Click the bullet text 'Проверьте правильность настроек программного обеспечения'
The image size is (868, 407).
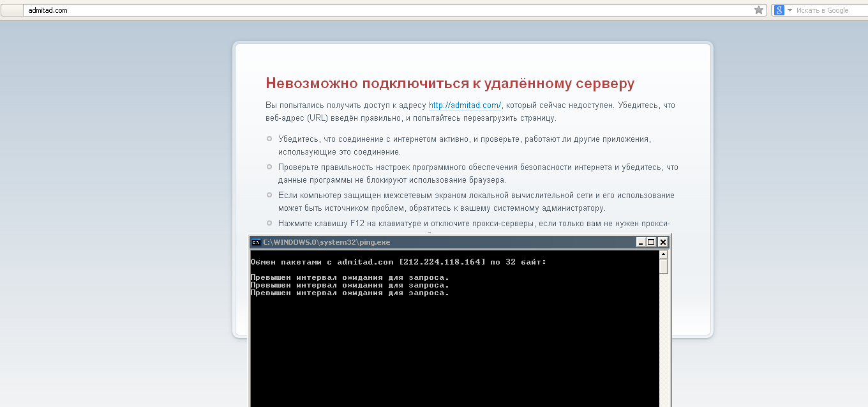pos(478,174)
